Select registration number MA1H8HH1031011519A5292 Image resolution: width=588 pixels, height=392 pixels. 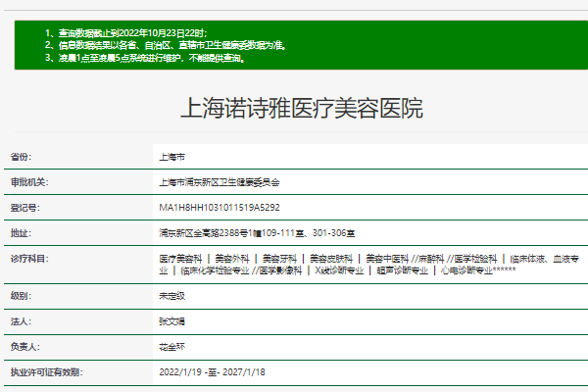pos(220,208)
